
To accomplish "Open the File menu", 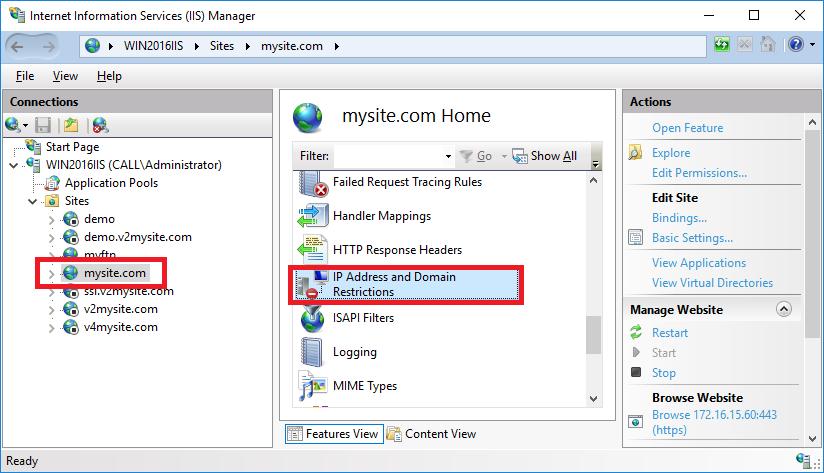I will click(25, 76).
